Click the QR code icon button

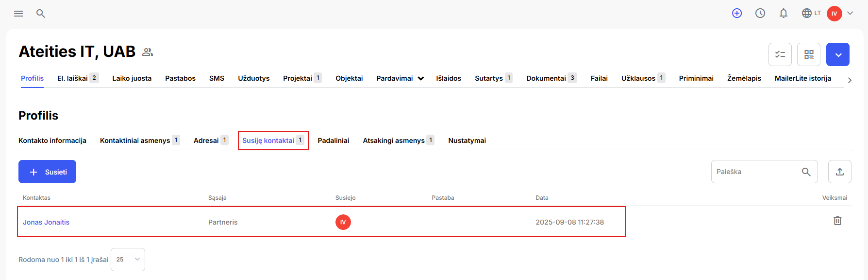[x=809, y=54]
